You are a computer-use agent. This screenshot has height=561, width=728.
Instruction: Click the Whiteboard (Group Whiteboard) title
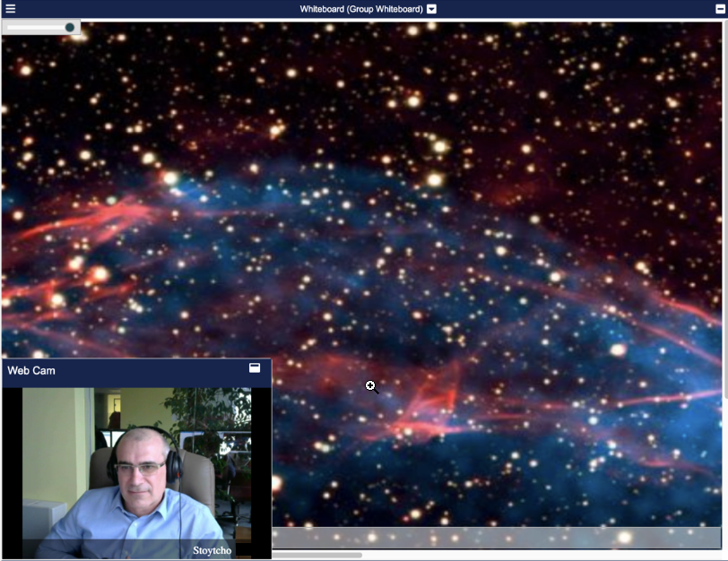(360, 9)
